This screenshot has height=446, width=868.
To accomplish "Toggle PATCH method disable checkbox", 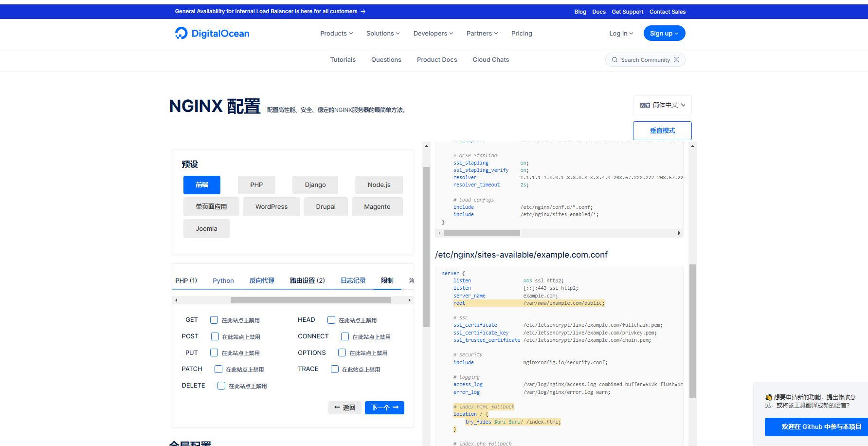I will [x=218, y=369].
